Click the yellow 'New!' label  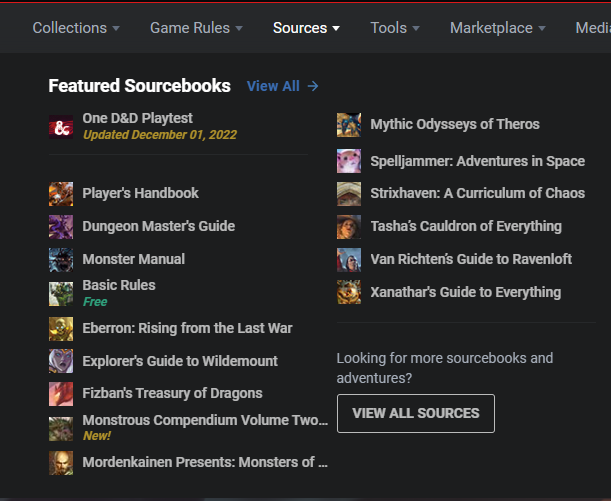97,436
